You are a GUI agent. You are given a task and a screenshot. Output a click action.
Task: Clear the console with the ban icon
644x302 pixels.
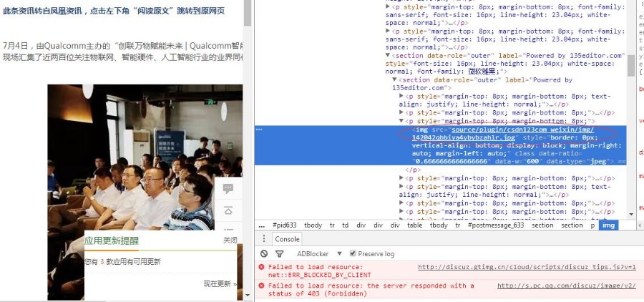(x=264, y=253)
